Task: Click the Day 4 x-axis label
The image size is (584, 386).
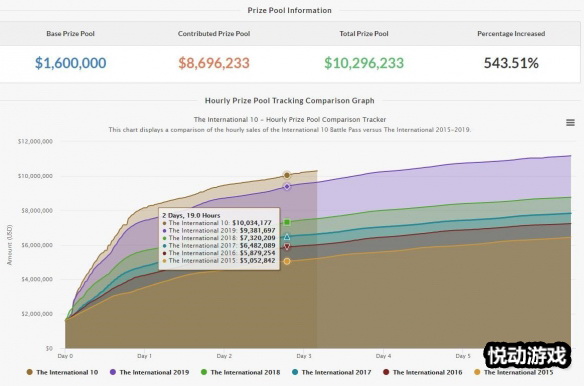Action: [384, 356]
